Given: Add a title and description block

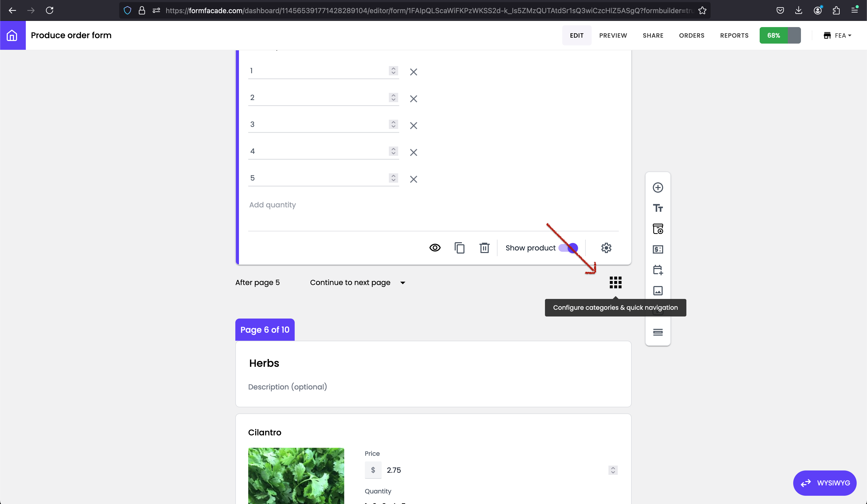Looking at the screenshot, I should point(658,208).
